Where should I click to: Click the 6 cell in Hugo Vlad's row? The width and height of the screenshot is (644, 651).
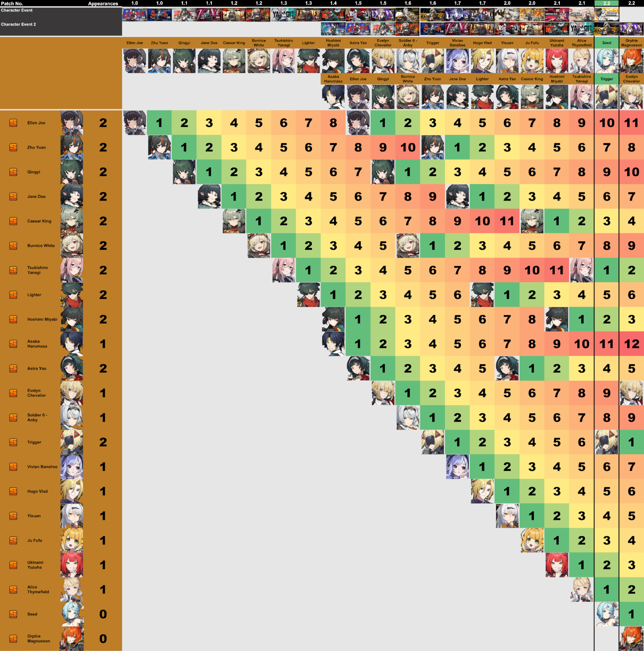click(631, 491)
